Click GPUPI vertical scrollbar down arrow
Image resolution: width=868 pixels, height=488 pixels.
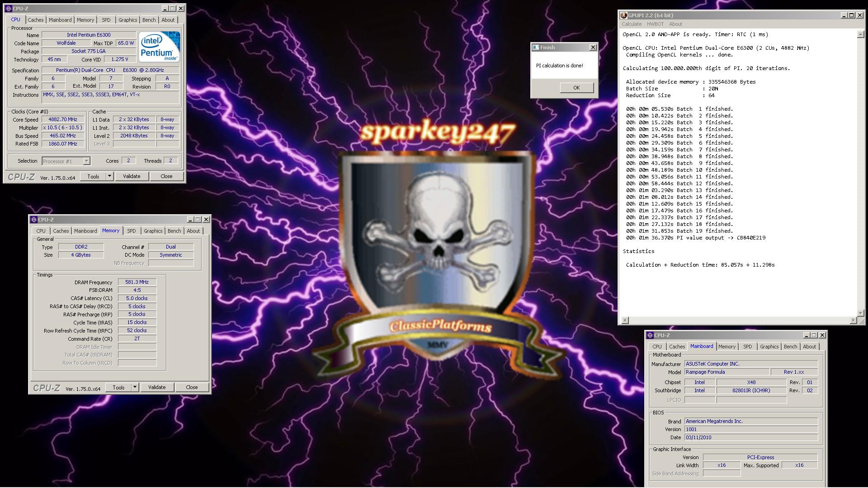pyautogui.click(x=860, y=313)
